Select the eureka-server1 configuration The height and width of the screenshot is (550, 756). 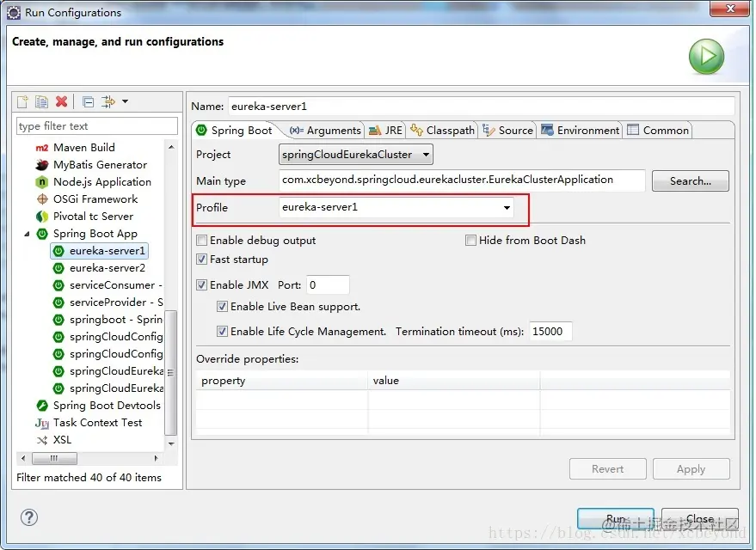click(99, 251)
